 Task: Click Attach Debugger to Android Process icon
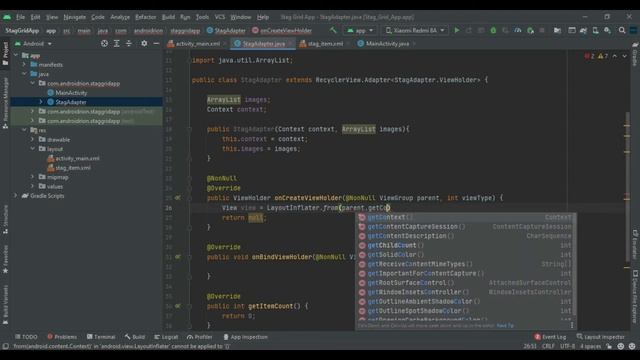[x=530, y=30]
